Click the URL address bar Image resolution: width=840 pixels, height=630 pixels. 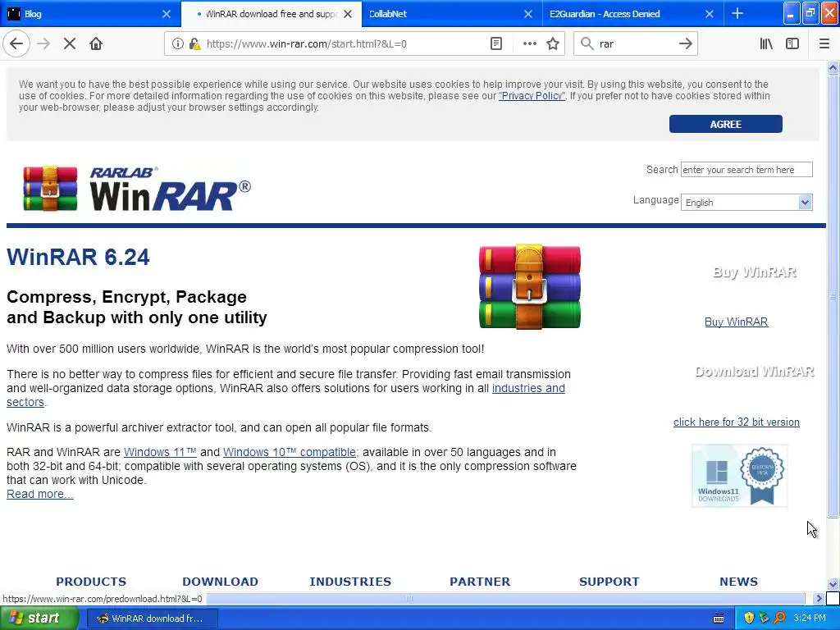tap(344, 44)
